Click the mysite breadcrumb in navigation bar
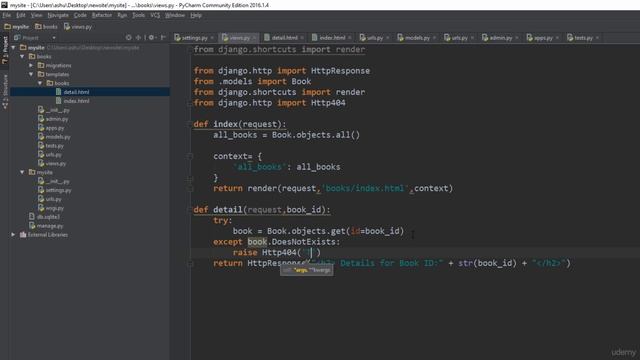This screenshot has height=360, width=640. (x=17, y=27)
